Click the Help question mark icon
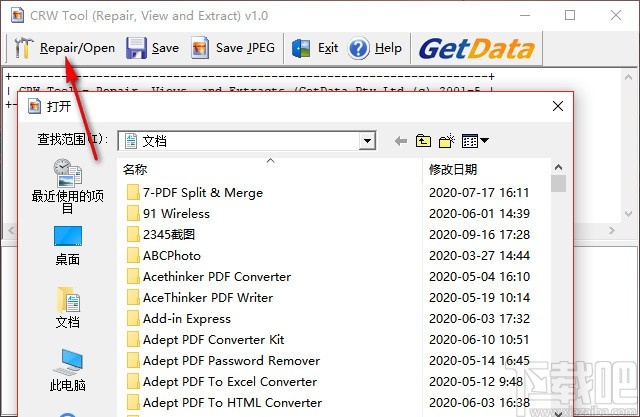 coord(359,49)
